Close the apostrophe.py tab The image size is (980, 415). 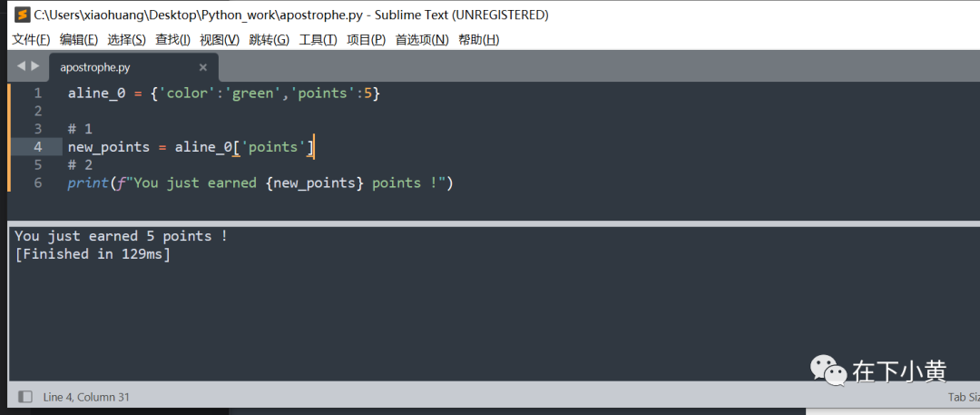202,67
